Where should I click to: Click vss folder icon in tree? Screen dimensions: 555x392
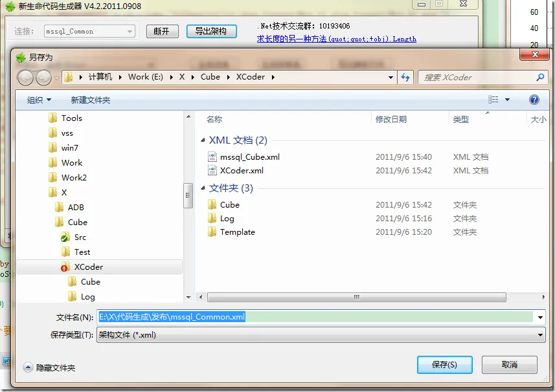[52, 133]
